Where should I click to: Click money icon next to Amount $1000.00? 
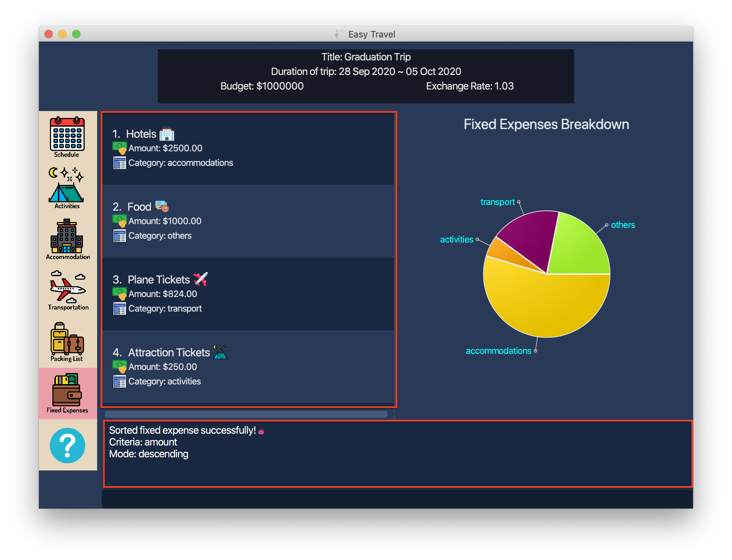click(119, 221)
